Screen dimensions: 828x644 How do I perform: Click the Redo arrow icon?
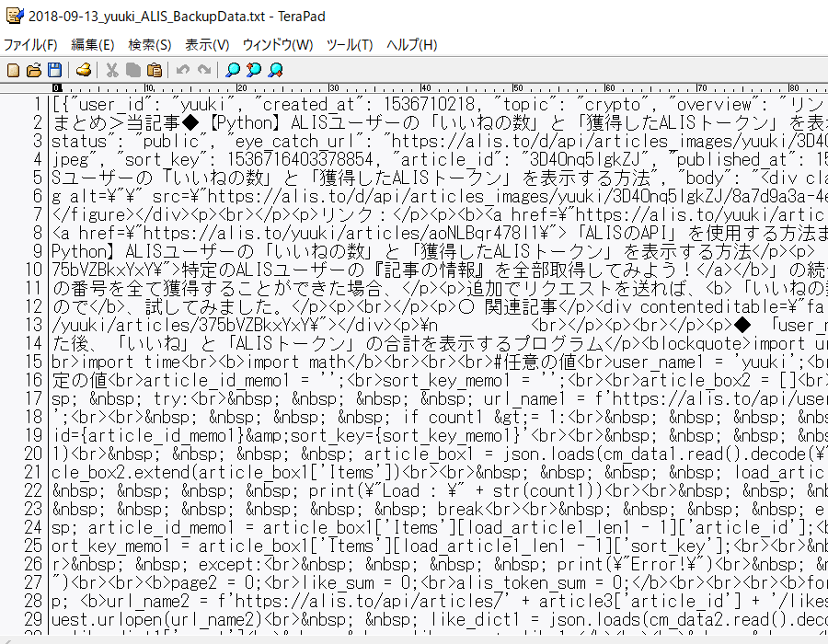point(203,70)
